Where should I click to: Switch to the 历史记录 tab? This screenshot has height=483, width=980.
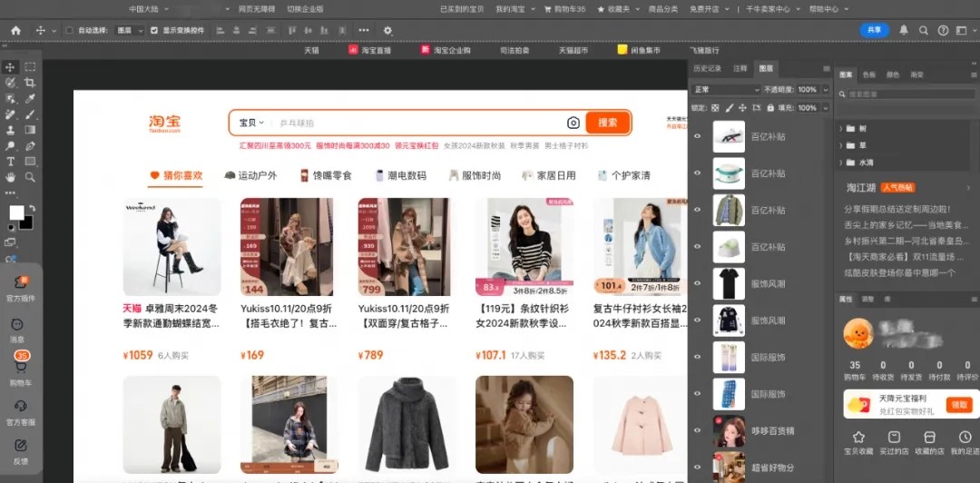point(707,68)
